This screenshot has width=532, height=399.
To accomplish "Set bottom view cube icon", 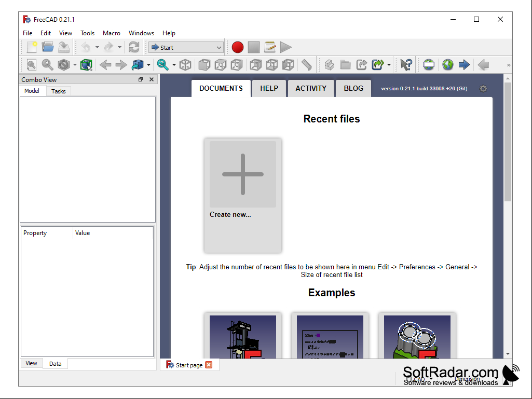I will point(272,65).
